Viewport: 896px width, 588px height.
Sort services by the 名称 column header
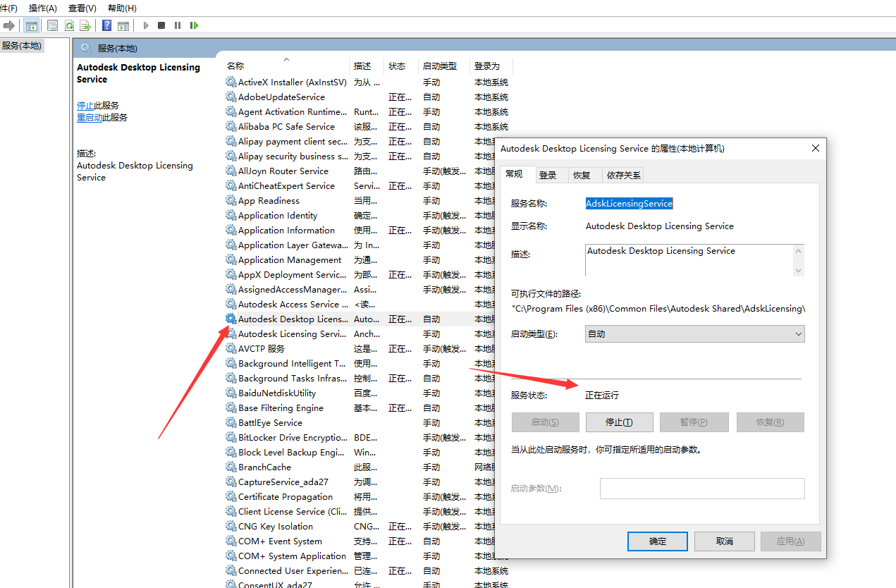pyautogui.click(x=235, y=66)
